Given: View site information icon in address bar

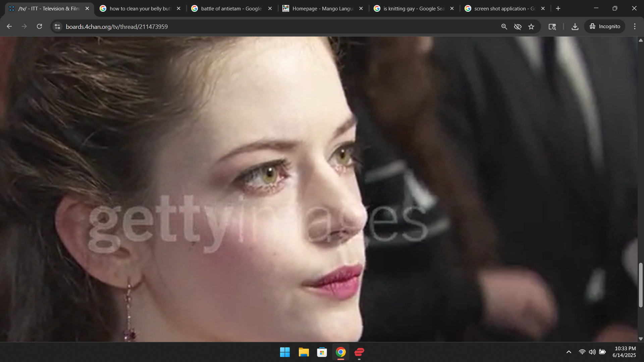Looking at the screenshot, I should 57,26.
